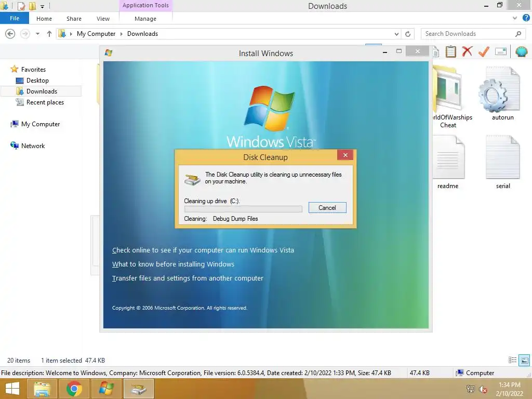The height and width of the screenshot is (399, 532).
Task: Click '20 items' in the status bar
Action: click(x=19, y=361)
